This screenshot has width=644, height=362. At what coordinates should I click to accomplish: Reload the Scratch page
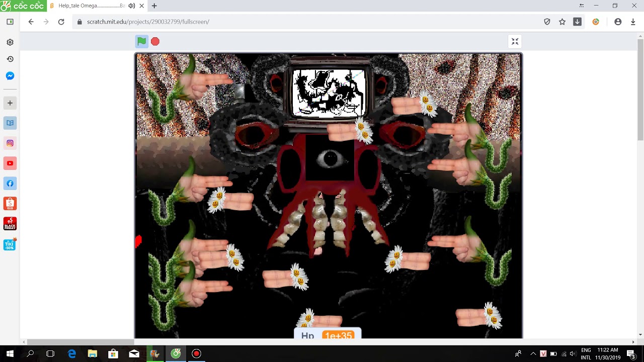pyautogui.click(x=61, y=22)
